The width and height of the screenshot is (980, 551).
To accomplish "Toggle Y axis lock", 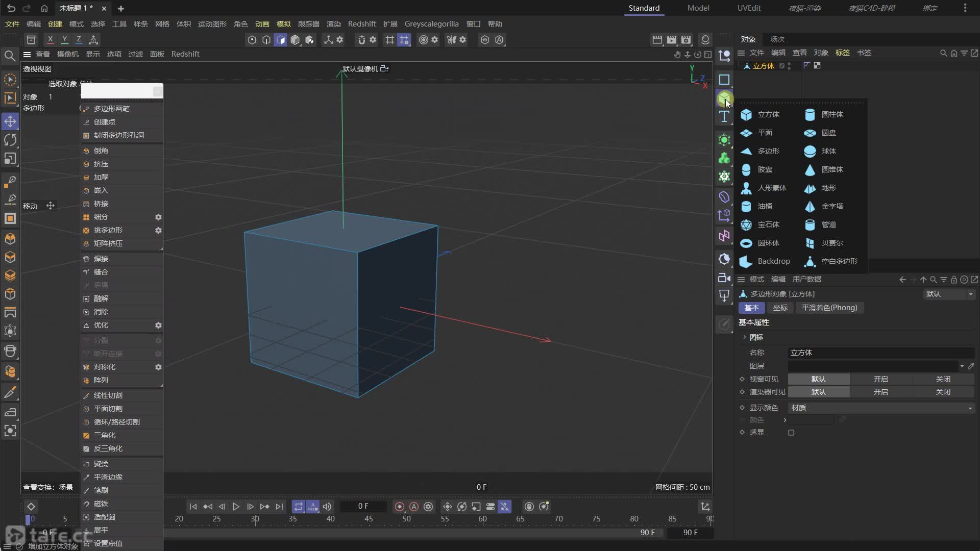I will click(x=64, y=40).
